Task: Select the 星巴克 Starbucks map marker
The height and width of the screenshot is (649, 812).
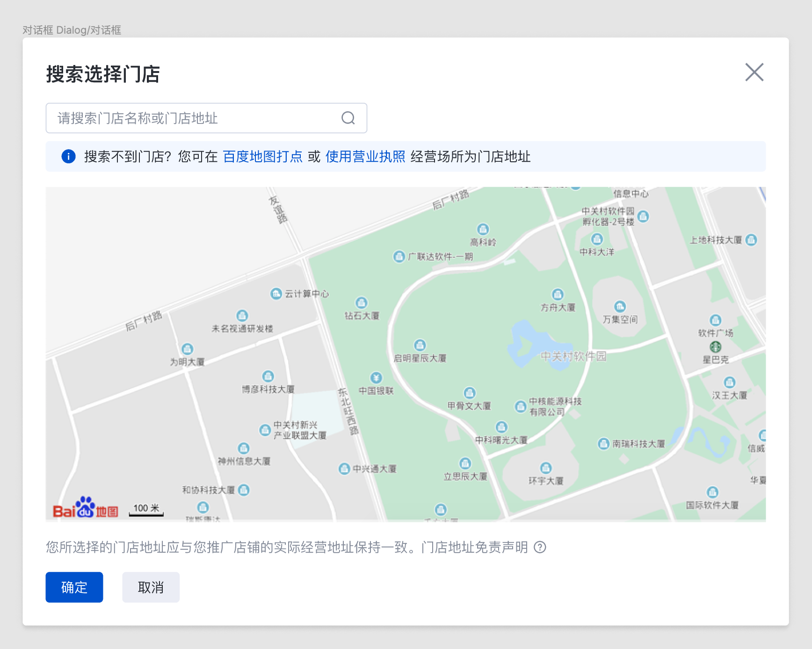Action: (x=716, y=347)
